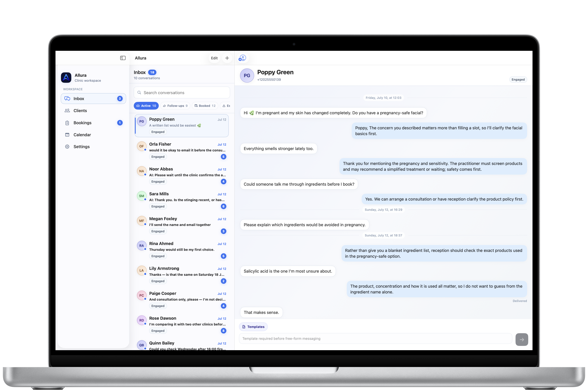The image size is (588, 392).
Task: Toggle the sidebar panel icon
Action: pyautogui.click(x=123, y=58)
